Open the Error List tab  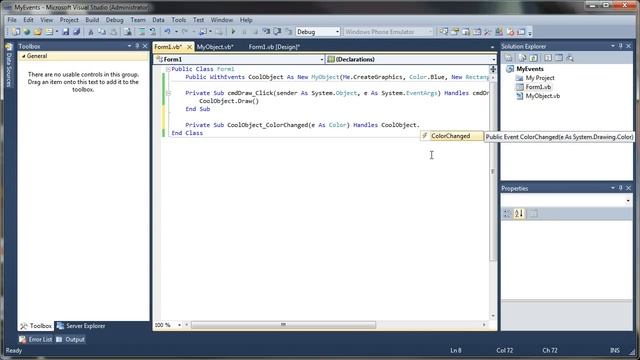point(36,339)
